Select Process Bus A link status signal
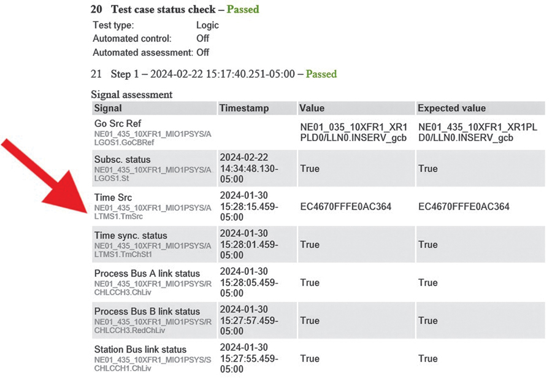The width and height of the screenshot is (552, 392). click(147, 274)
